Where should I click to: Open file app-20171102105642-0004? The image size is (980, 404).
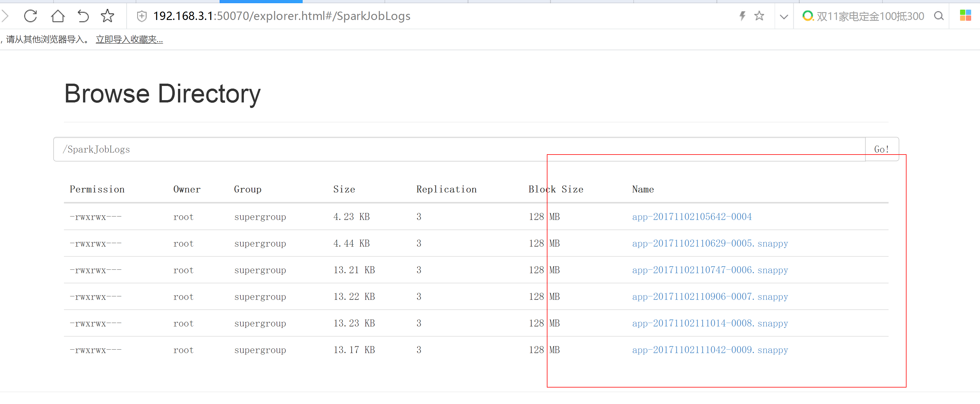pyautogui.click(x=692, y=217)
